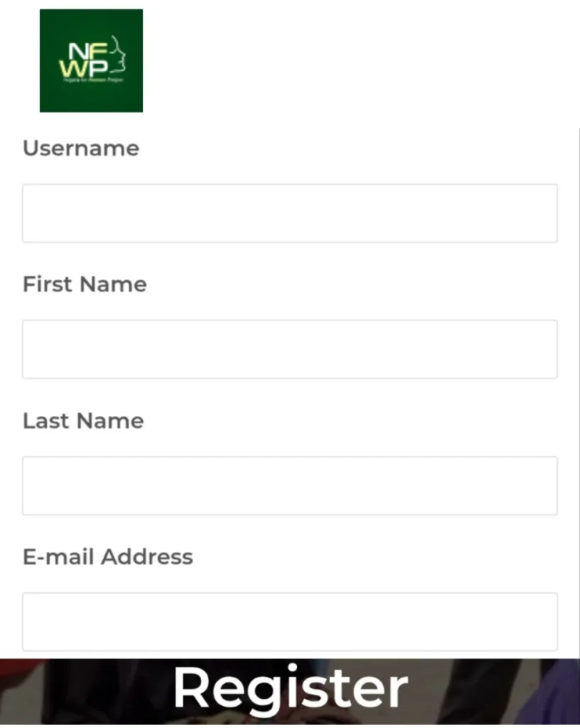Click the E-mail Address input box
Screen dimensions: 580x728
(x=289, y=621)
